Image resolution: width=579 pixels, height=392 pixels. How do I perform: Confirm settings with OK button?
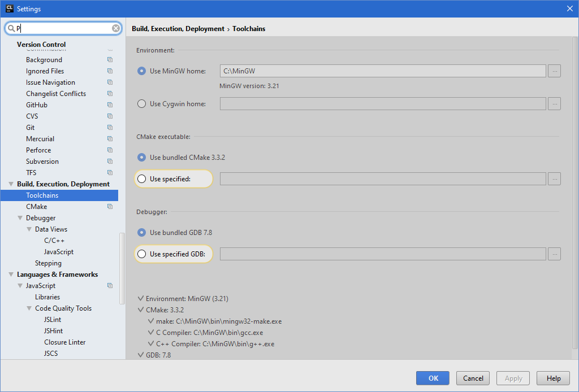pyautogui.click(x=433, y=378)
